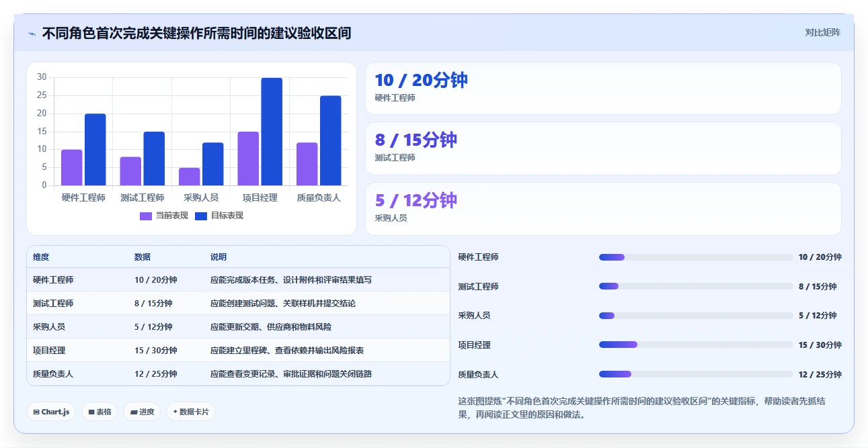Click the 数据卡片 tag chip
The image size is (868, 448).
tap(191, 412)
